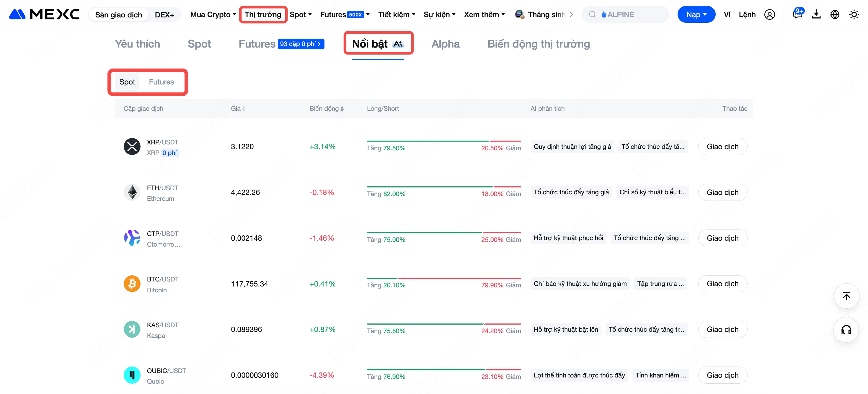Click the Quy định thuận lợi tăng giá tag

(572, 146)
